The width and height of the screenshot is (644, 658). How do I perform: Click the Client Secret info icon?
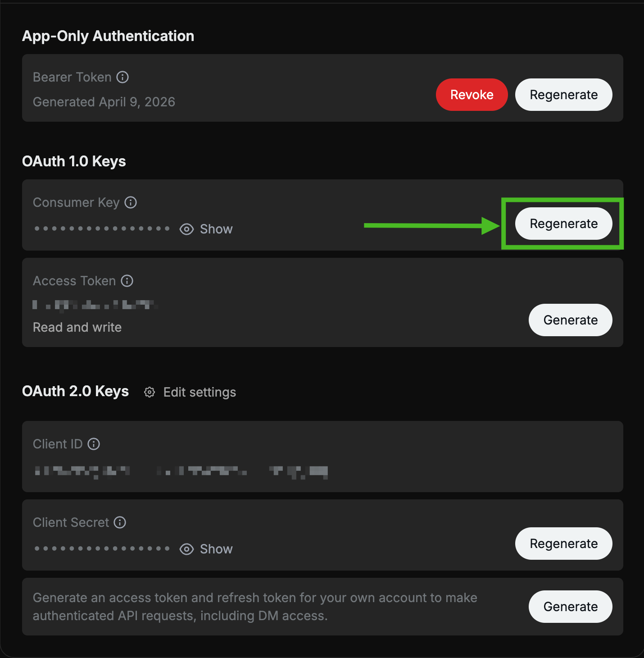[120, 522]
